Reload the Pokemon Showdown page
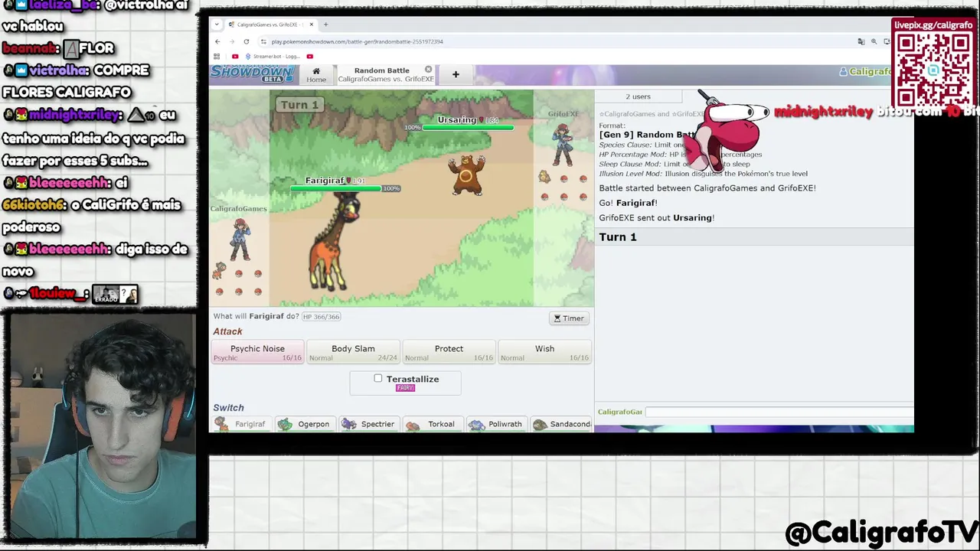 [x=246, y=41]
